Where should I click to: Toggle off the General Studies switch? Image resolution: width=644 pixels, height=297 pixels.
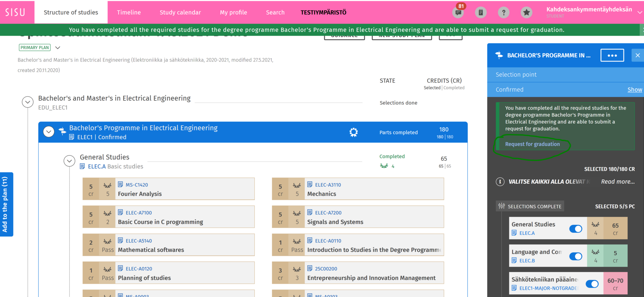pos(576,229)
